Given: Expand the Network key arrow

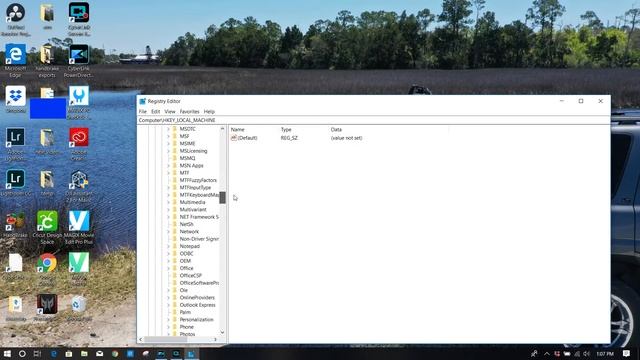Looking at the screenshot, I should (x=168, y=232).
